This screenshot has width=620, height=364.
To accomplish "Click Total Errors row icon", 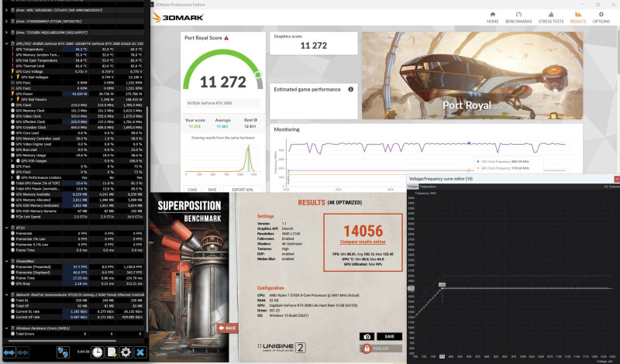I will [12, 334].
